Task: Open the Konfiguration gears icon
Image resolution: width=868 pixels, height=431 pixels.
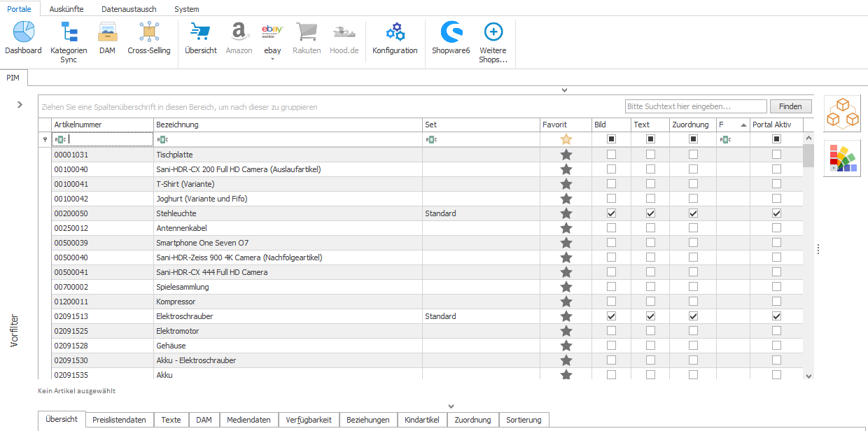Action: pyautogui.click(x=395, y=32)
